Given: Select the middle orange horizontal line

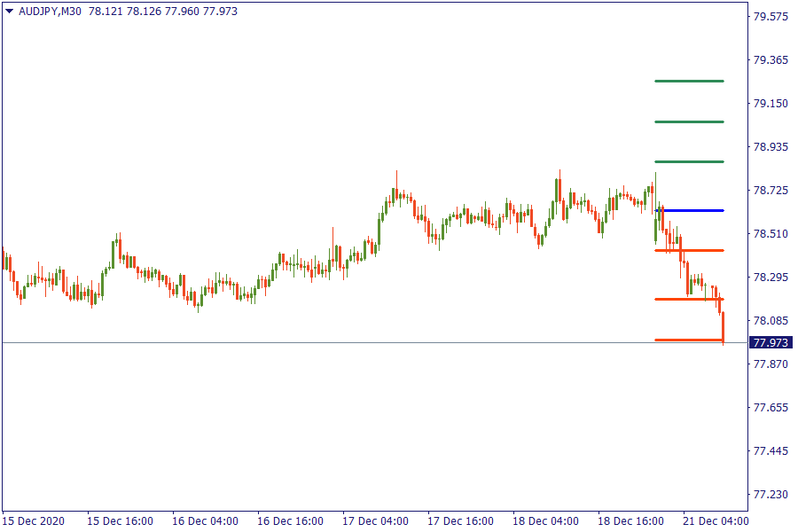Looking at the screenshot, I should click(x=689, y=300).
